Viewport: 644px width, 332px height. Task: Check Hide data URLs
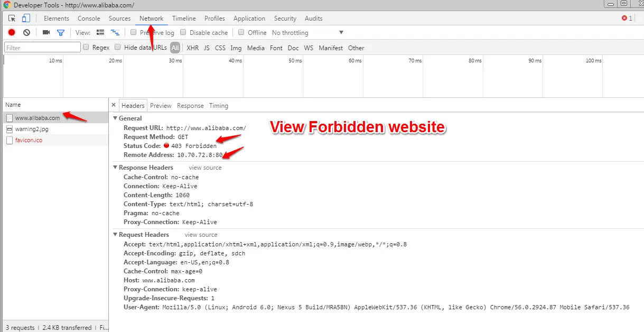tap(118, 47)
